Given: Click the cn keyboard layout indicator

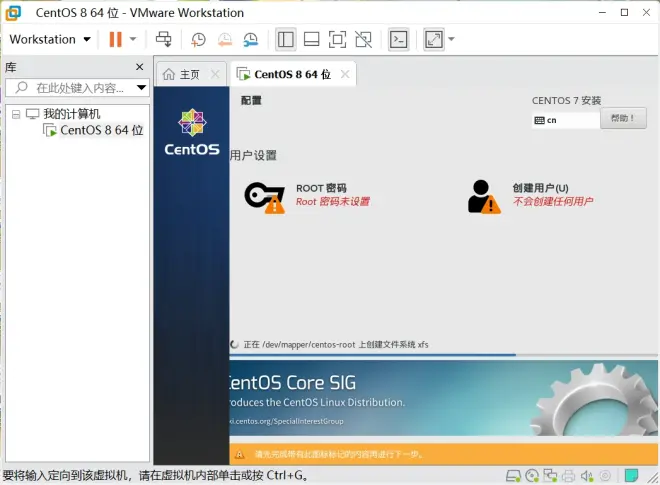Looking at the screenshot, I should coord(565,120).
